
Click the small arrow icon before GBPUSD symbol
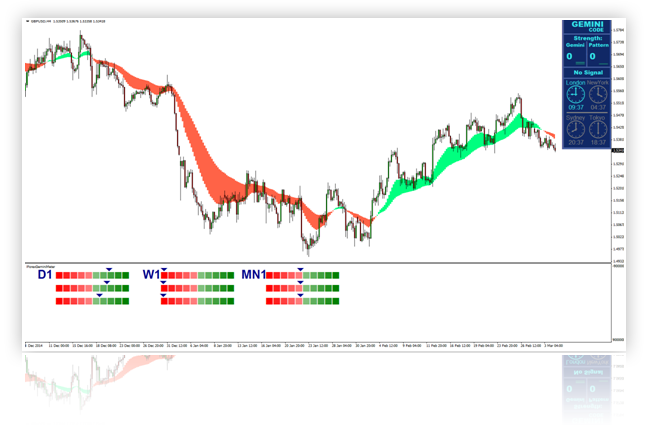click(x=28, y=21)
